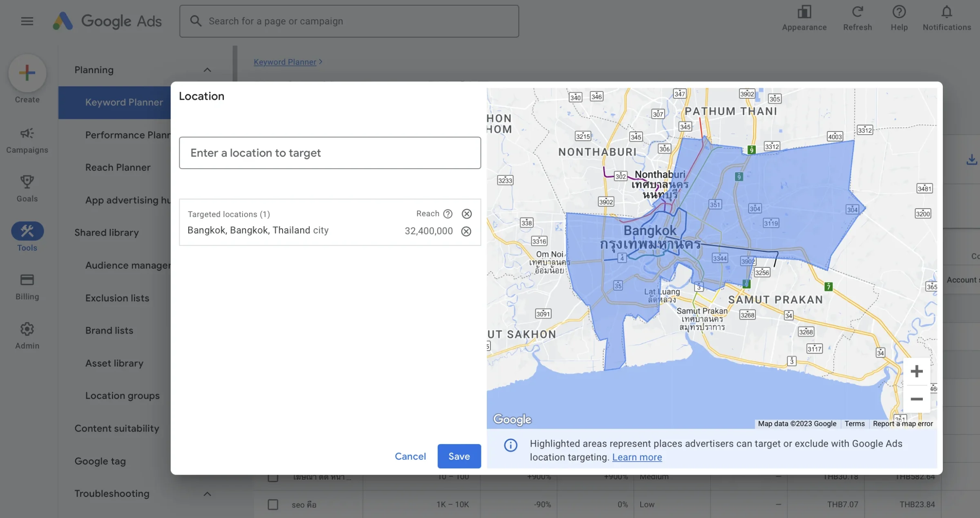Open Campaigns in the sidebar
The width and height of the screenshot is (980, 518).
pos(27,140)
